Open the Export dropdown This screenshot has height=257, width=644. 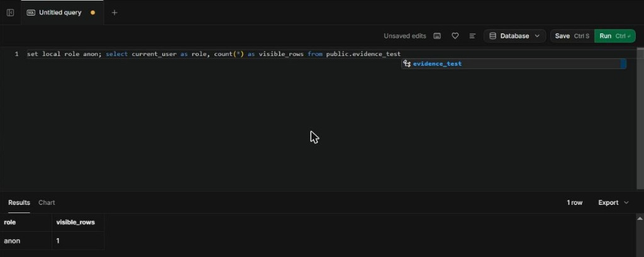[613, 202]
